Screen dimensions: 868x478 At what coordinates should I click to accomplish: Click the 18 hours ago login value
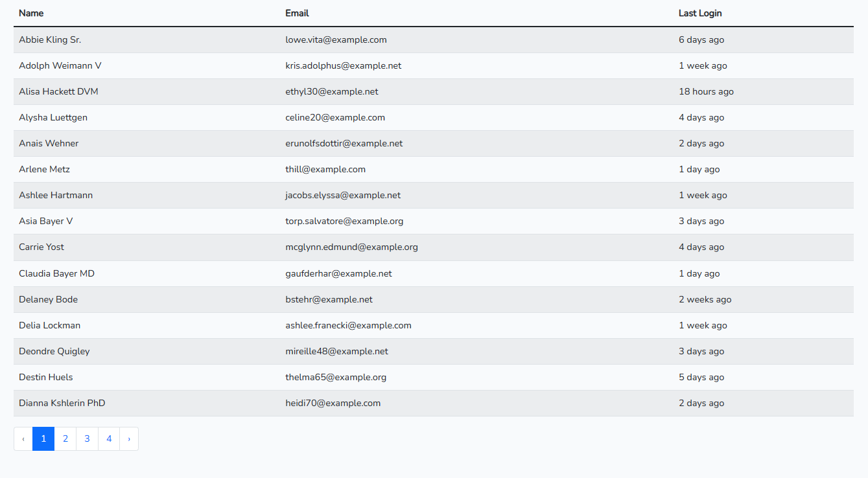tap(706, 91)
